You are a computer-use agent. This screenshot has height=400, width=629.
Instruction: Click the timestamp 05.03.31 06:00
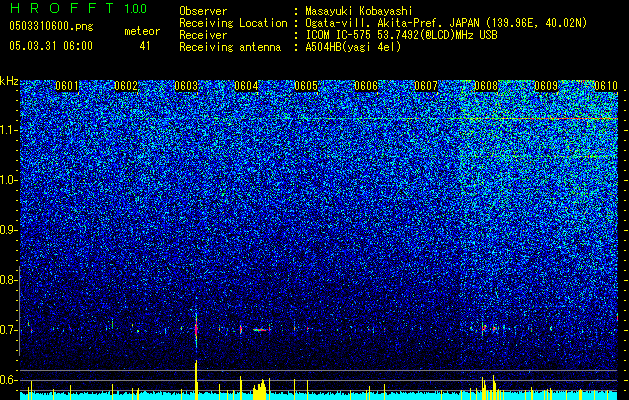[51, 46]
